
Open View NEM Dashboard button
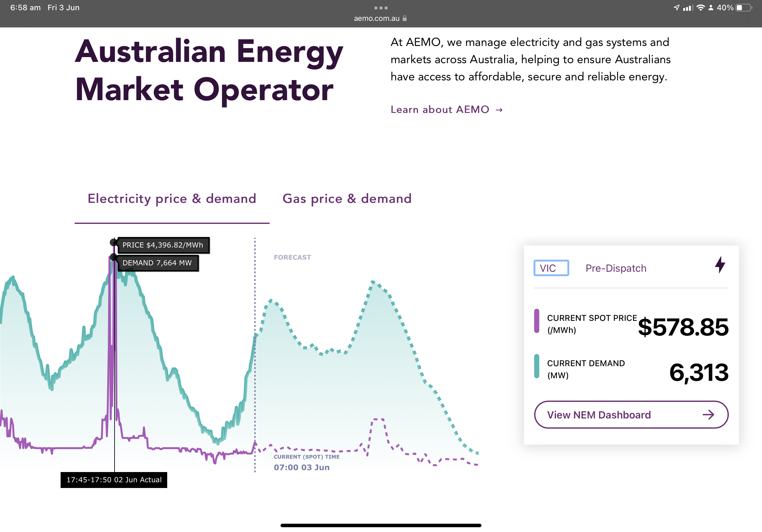[x=631, y=415]
